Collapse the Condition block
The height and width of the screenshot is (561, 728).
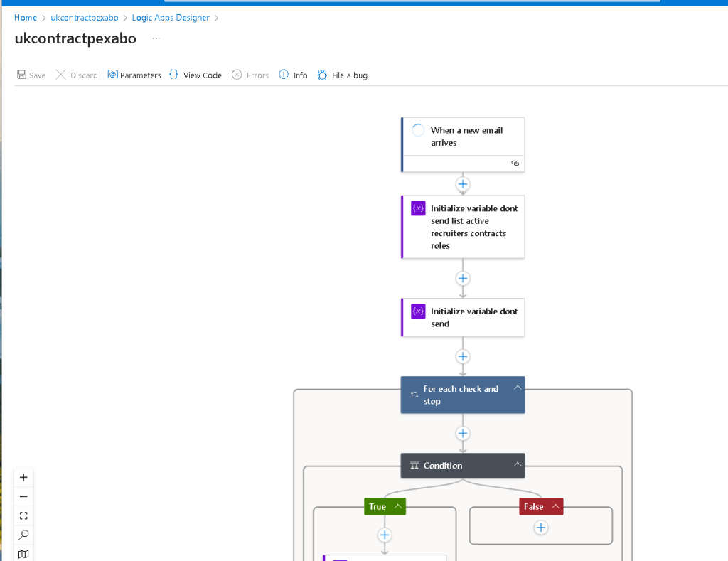(x=518, y=464)
